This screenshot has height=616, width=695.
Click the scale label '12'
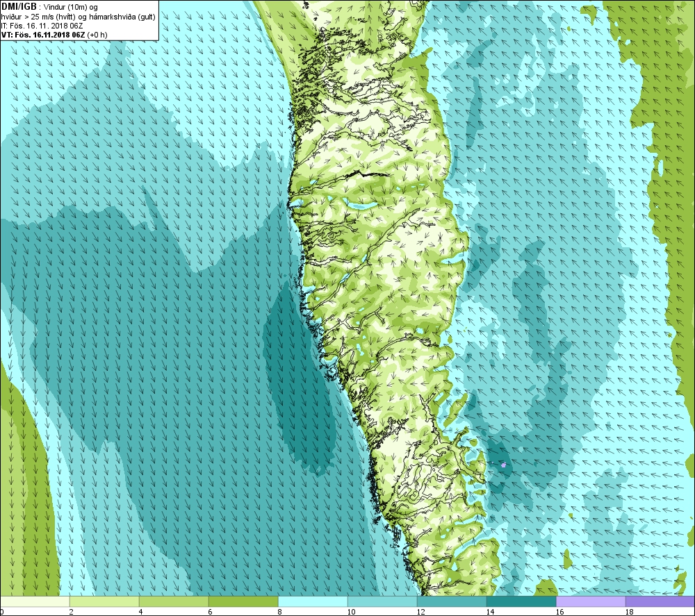pyautogui.click(x=421, y=612)
